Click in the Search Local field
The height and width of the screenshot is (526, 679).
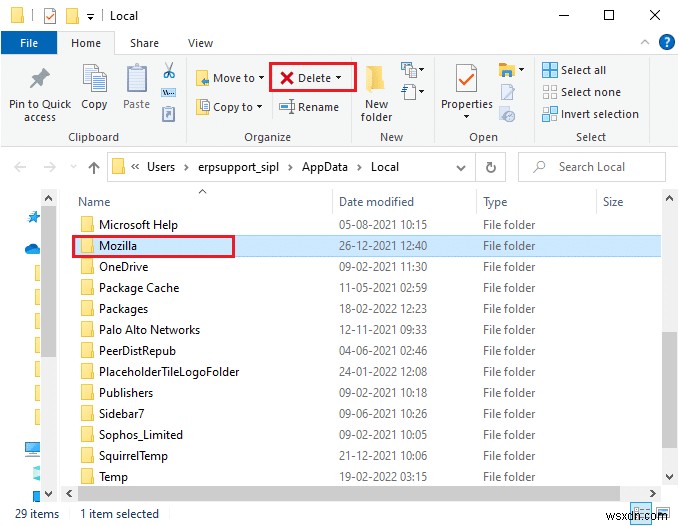point(592,167)
